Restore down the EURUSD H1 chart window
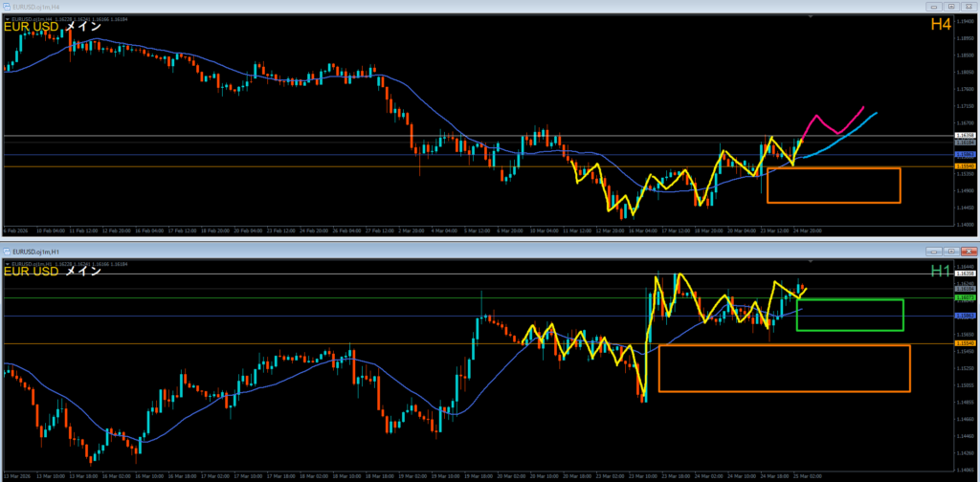 point(951,251)
